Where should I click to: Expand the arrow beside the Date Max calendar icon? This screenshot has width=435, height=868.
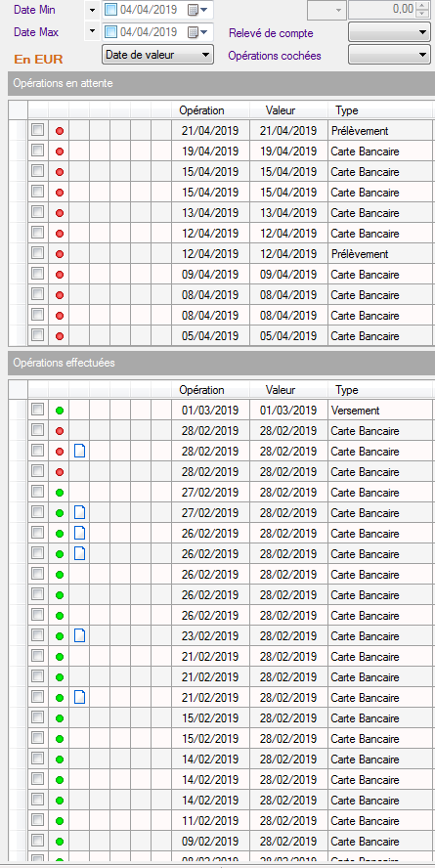point(204,32)
